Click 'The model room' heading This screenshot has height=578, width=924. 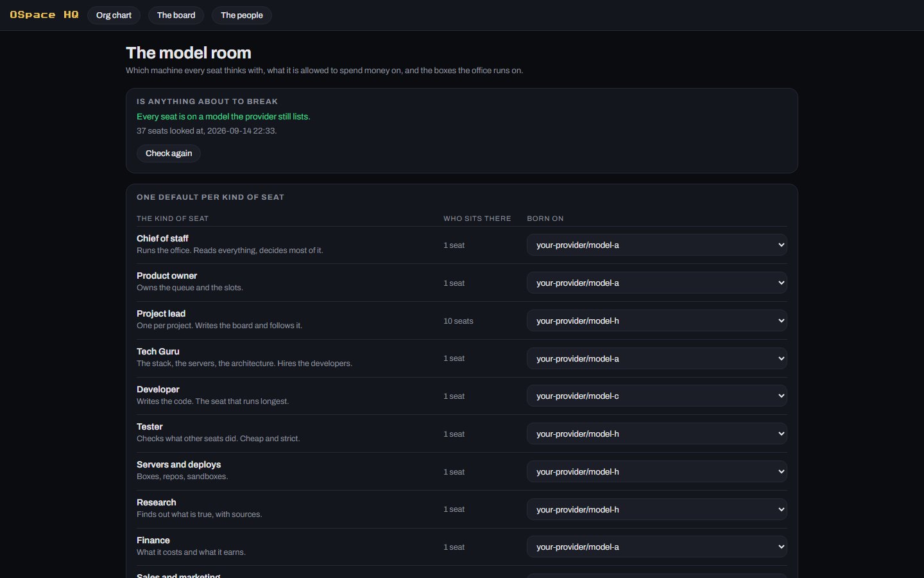point(189,53)
